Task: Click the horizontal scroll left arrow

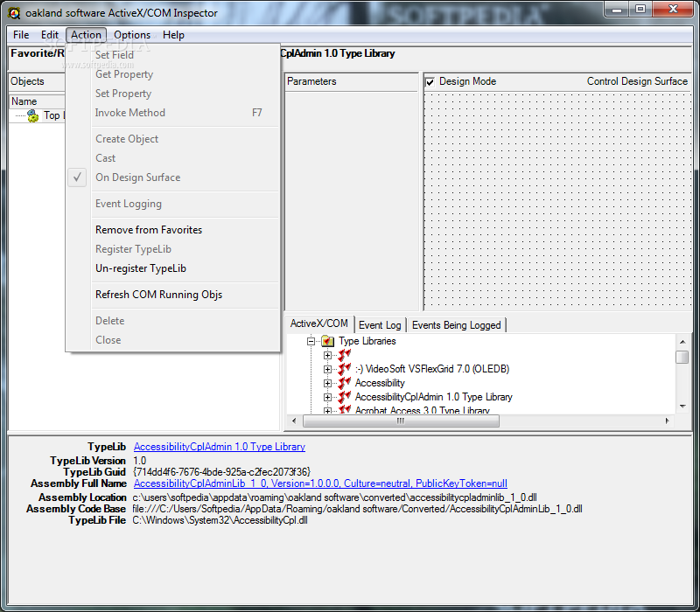Action: click(294, 421)
